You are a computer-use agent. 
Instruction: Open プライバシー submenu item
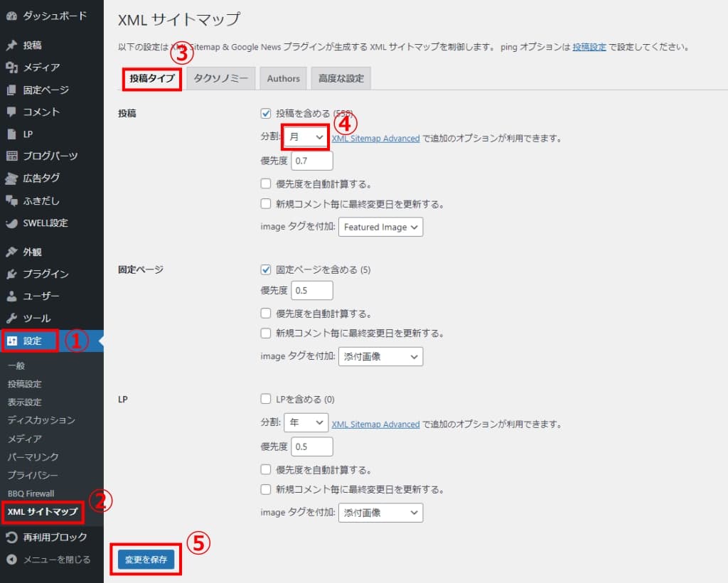pos(33,476)
